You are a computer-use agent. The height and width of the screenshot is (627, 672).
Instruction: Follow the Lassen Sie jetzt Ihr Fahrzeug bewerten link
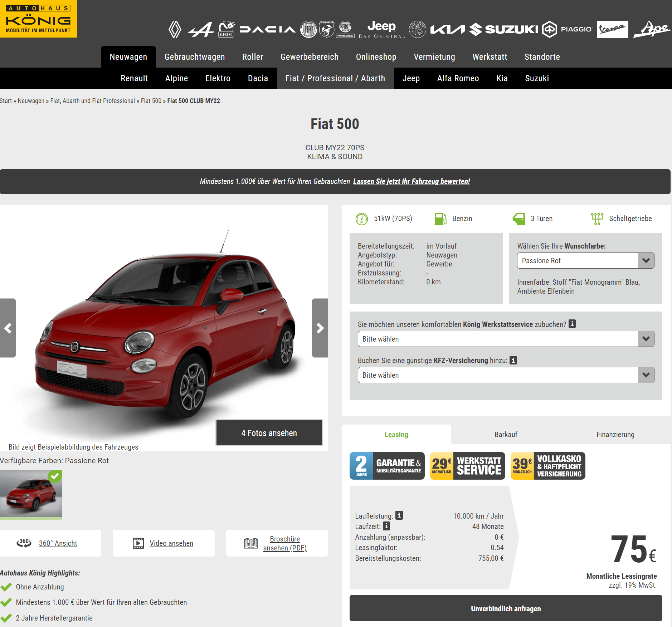(412, 181)
